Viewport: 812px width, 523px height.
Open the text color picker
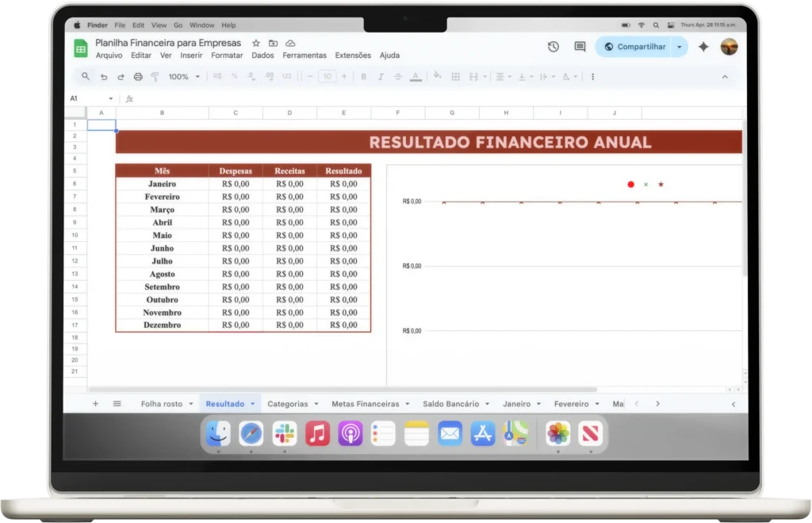(416, 77)
